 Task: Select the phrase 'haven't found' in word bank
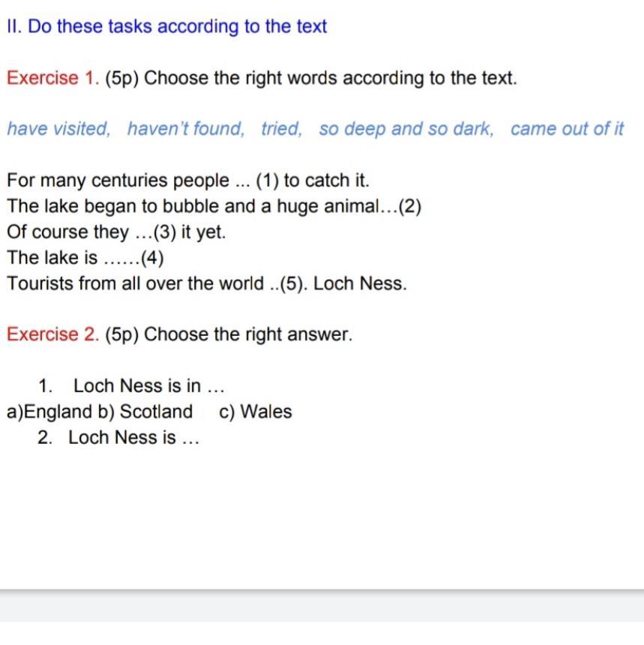click(x=186, y=129)
